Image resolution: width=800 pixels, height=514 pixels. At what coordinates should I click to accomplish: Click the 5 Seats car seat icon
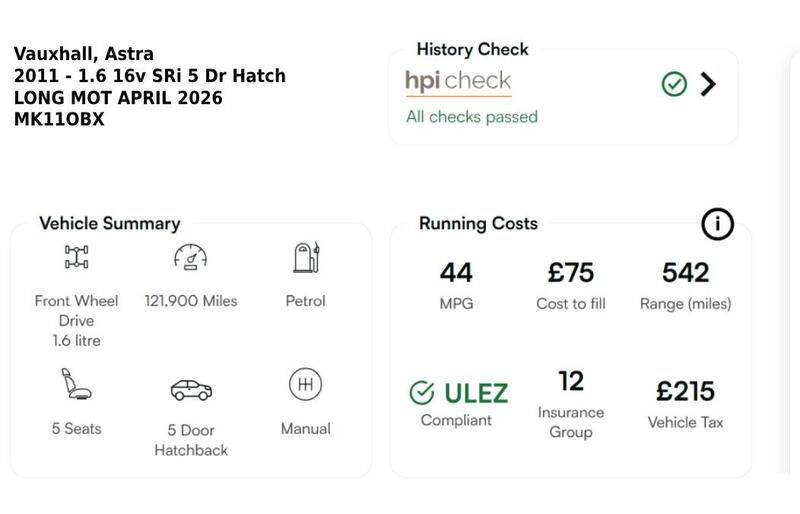[x=77, y=384]
